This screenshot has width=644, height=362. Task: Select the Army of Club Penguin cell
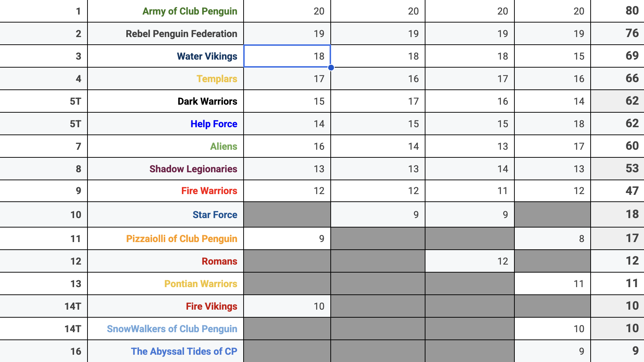[166, 11]
